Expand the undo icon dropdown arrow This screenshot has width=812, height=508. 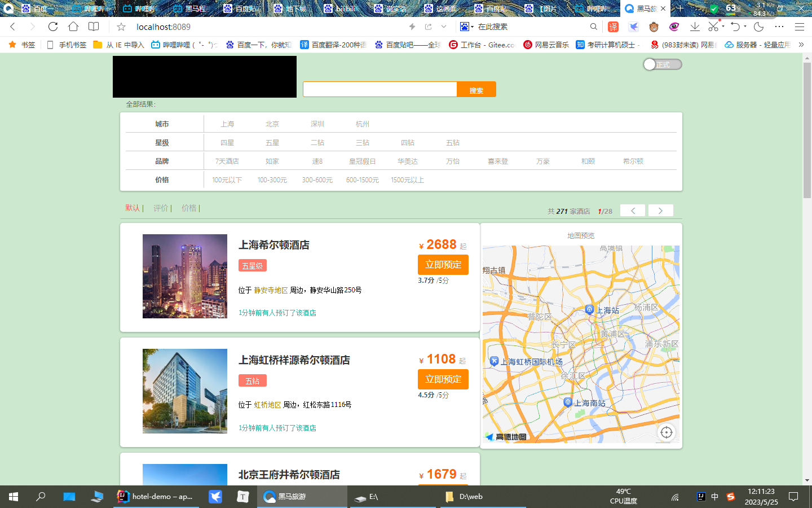(745, 27)
